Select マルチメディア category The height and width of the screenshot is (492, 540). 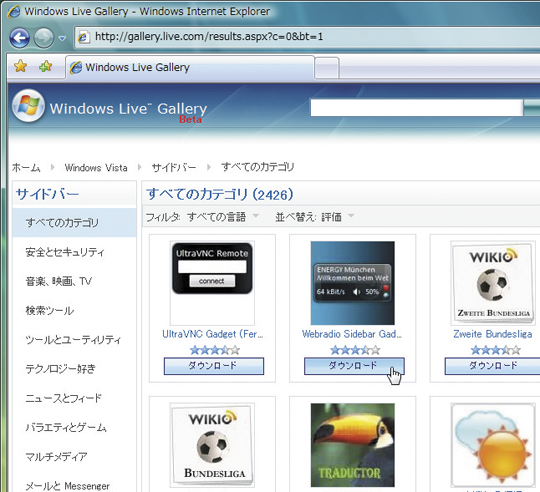pos(56,457)
